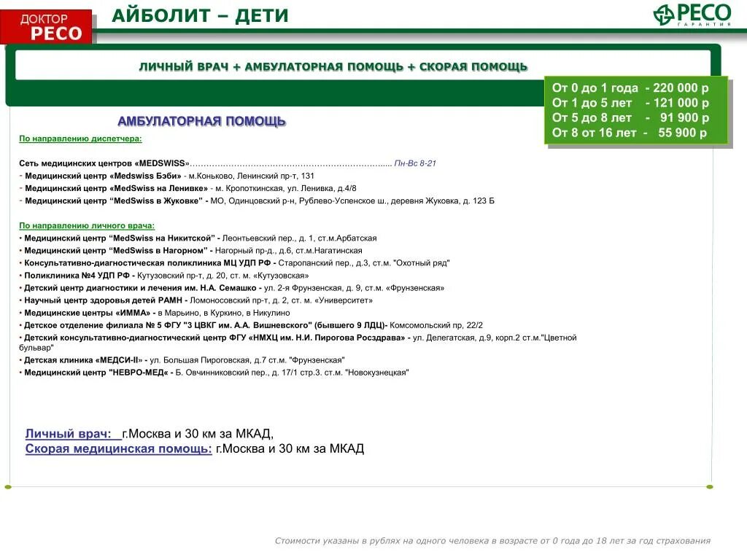Click the АМБУЛАТОРНАЯ ПОМОЩЬ heading
Screen dimensions: 747x560
click(x=201, y=122)
